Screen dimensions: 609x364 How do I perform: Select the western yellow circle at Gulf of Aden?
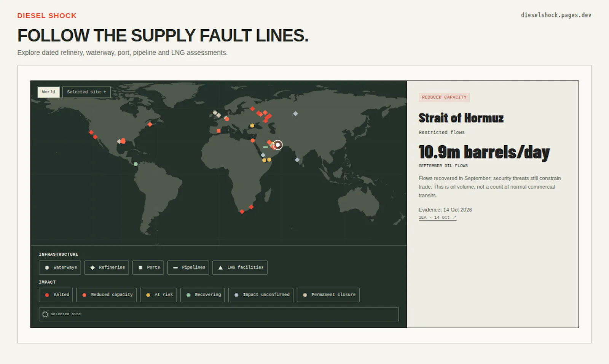[x=264, y=161]
